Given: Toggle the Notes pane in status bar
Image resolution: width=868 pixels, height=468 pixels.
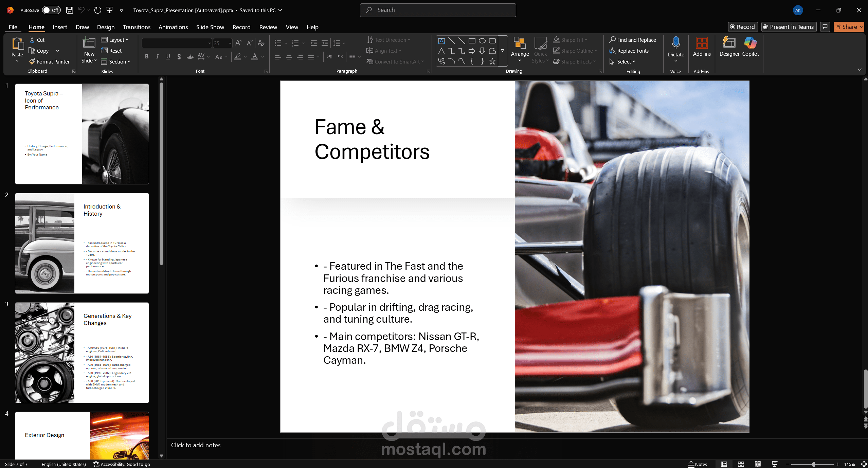Looking at the screenshot, I should click(698, 464).
